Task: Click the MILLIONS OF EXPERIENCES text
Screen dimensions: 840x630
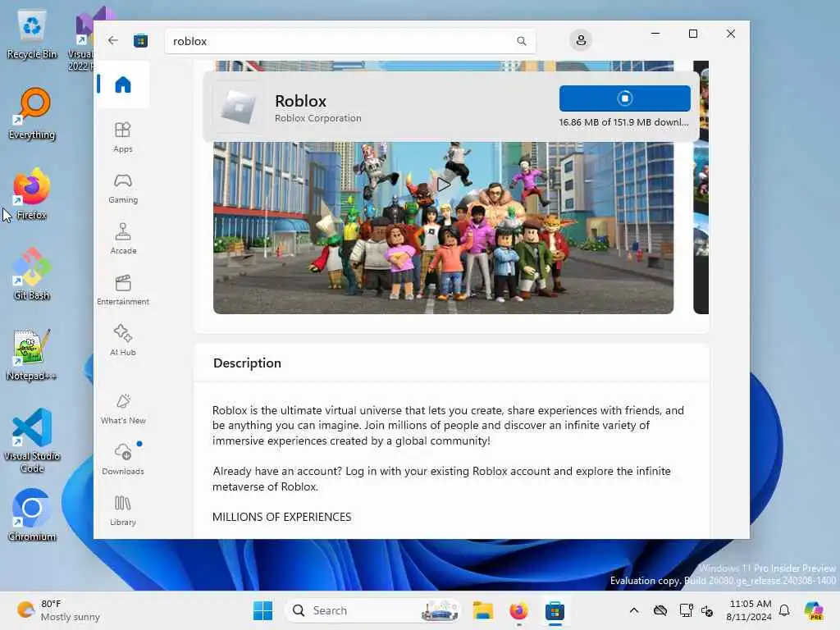Action: [282, 517]
